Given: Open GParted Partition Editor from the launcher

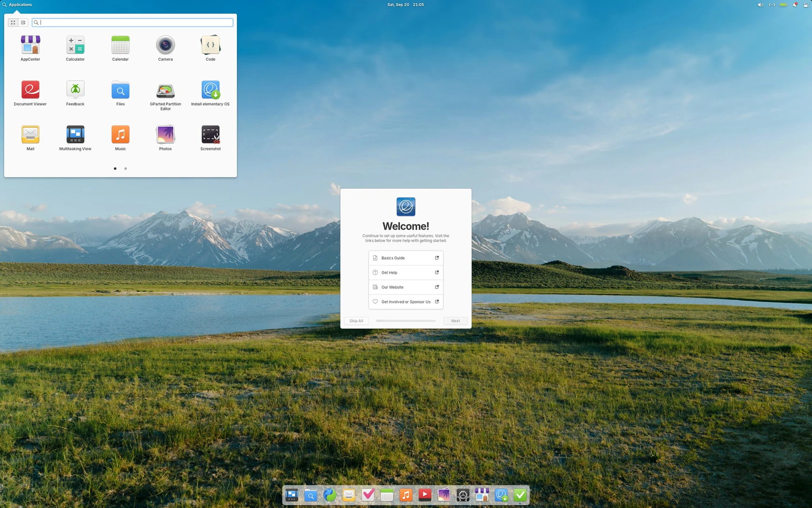Looking at the screenshot, I should [x=165, y=90].
